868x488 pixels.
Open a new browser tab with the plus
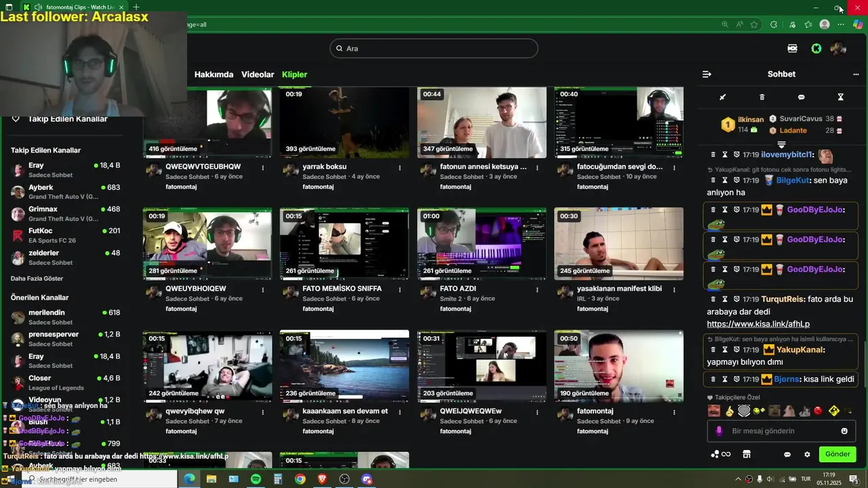[x=136, y=7]
